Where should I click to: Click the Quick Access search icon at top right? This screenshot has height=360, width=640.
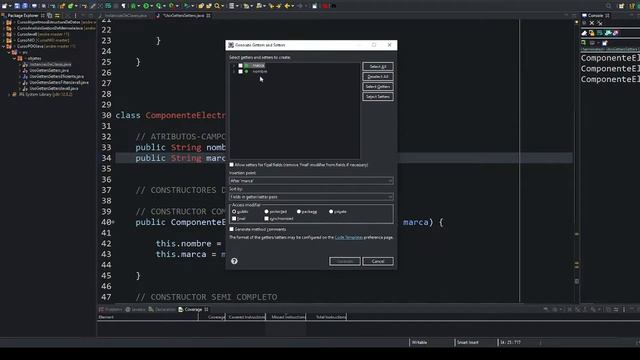(609, 6)
